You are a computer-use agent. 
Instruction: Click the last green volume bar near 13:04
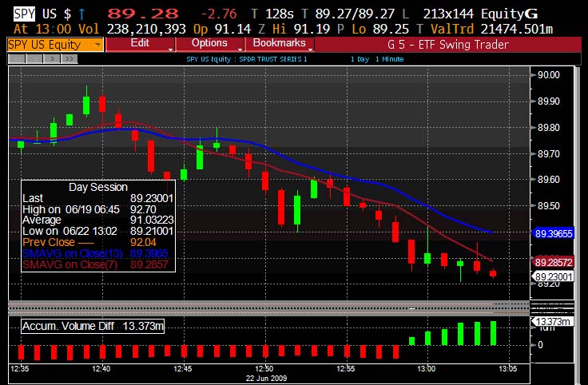(x=493, y=333)
